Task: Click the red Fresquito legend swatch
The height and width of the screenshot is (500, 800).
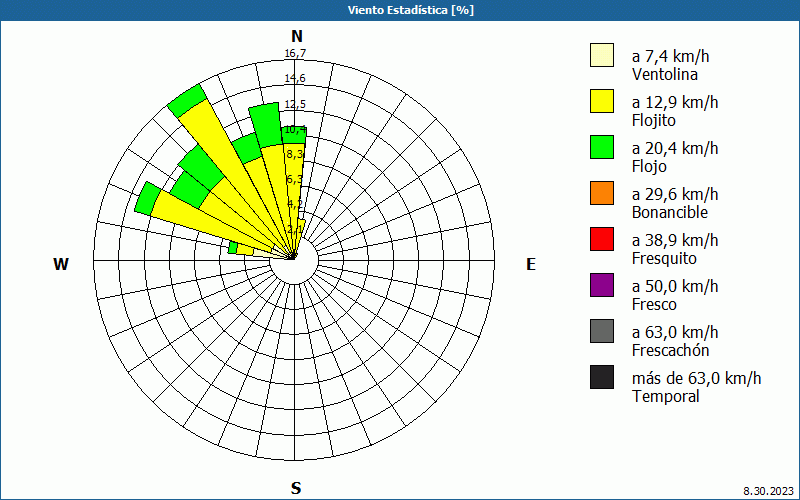Action: point(602,239)
